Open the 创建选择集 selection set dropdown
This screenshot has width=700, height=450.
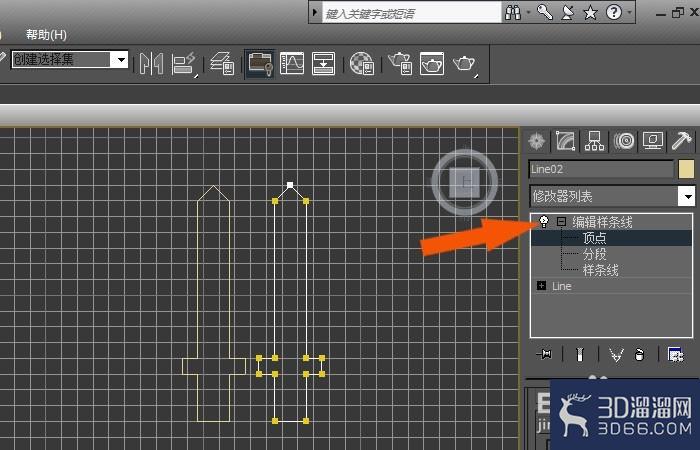121,59
